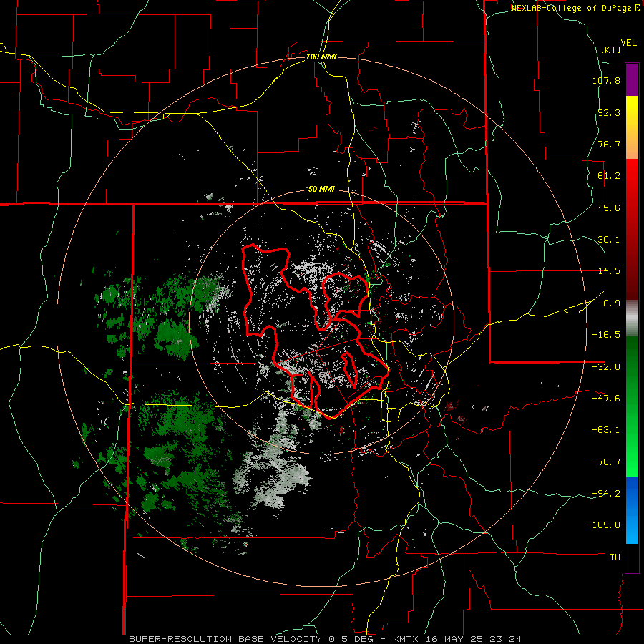Select the 61.2 scale value

pyautogui.click(x=609, y=176)
